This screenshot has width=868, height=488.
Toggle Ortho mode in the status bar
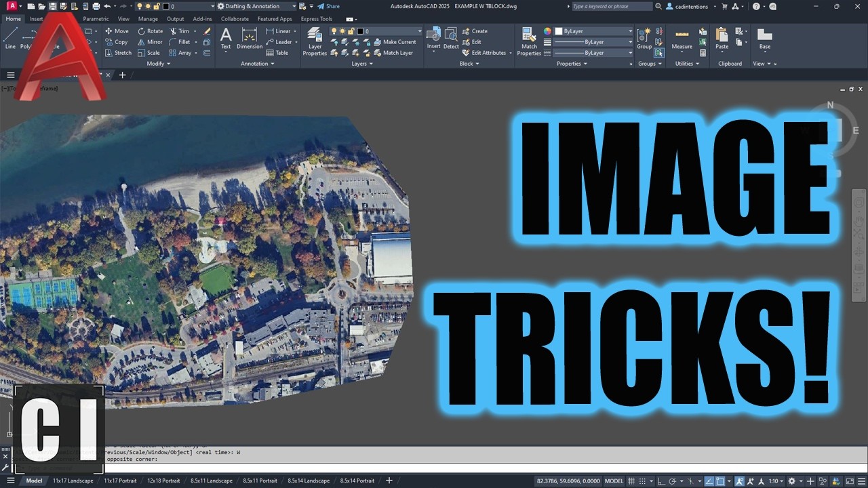(x=663, y=481)
